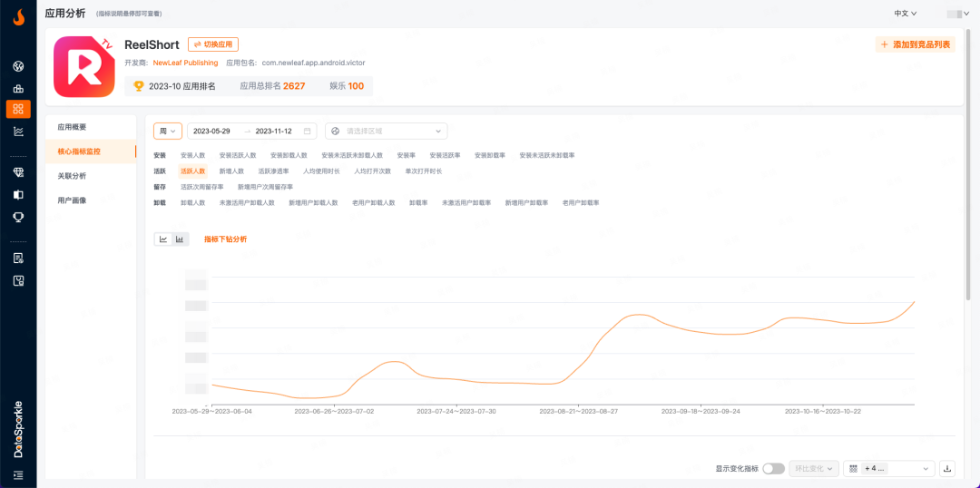Open the globe icon in left sidebar
The width and height of the screenshot is (980, 488).
[18, 66]
